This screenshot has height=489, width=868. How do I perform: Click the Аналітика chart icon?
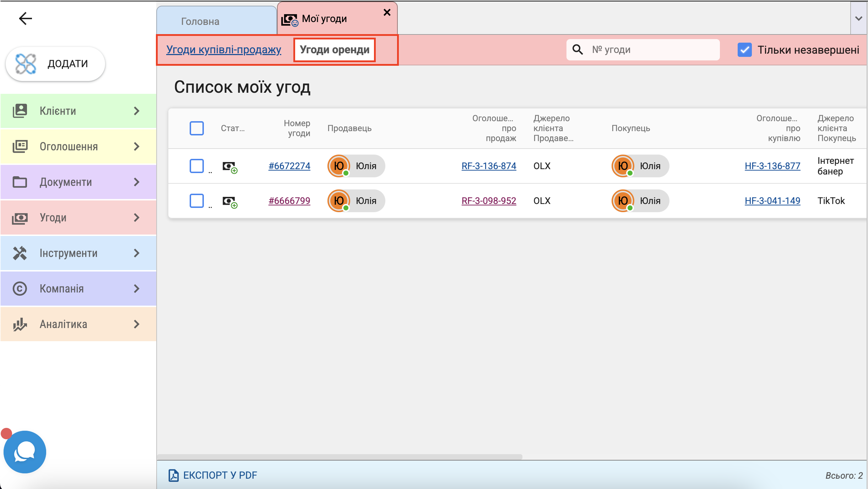(x=20, y=324)
